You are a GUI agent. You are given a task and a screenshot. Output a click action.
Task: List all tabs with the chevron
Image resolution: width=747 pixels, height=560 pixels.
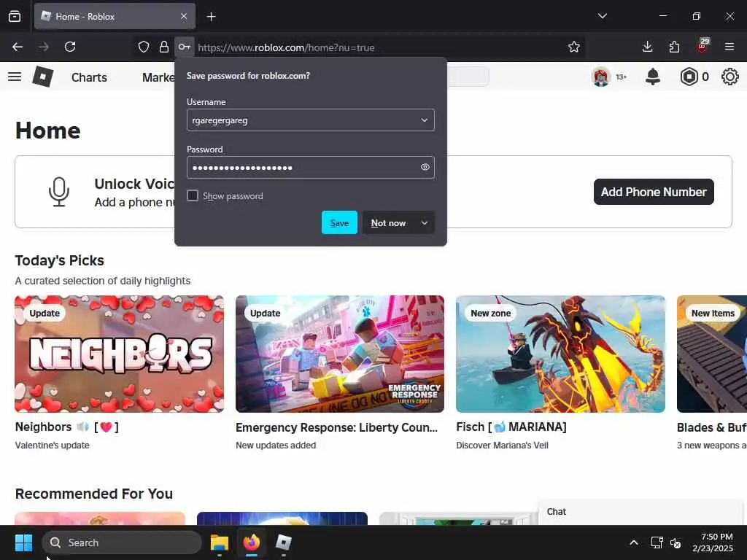click(x=602, y=16)
